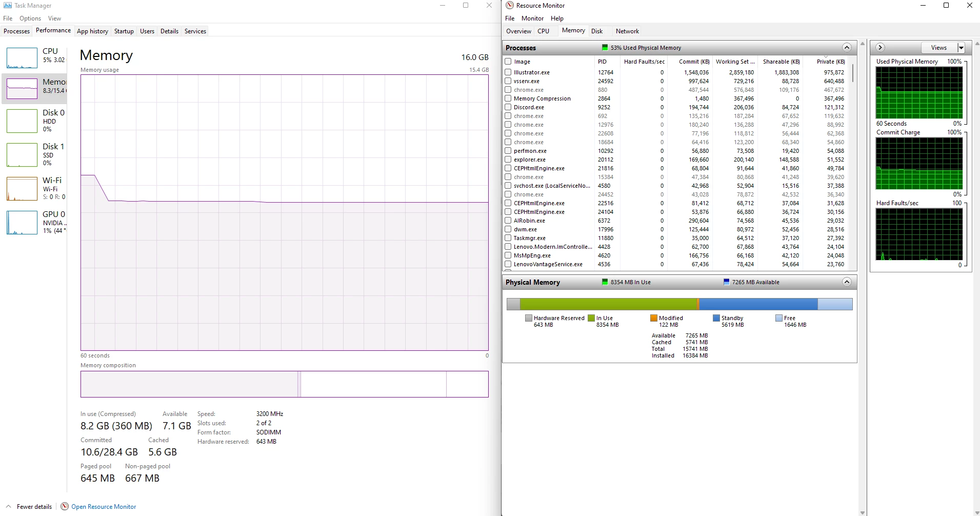Image resolution: width=980 pixels, height=516 pixels.
Task: Collapse the Physical Memory section
Action: (847, 282)
